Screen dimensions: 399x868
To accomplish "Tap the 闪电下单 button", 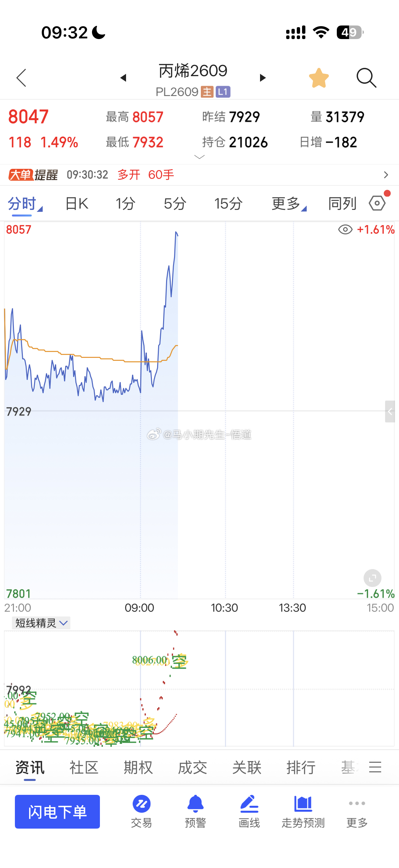I will tap(57, 812).
